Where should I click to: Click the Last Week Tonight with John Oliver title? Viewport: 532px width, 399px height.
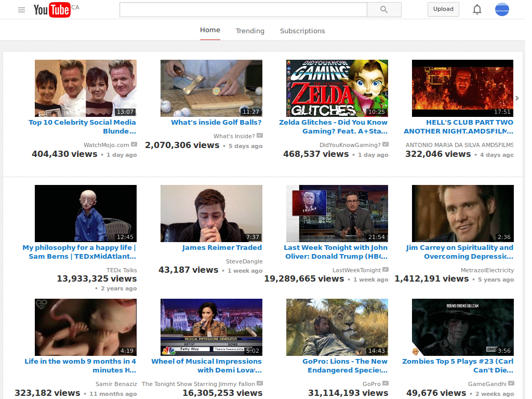tap(336, 252)
